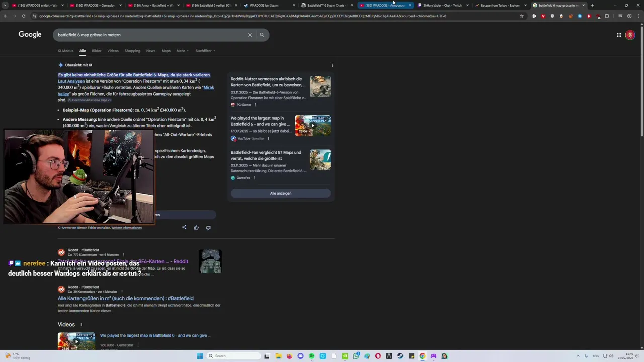The image size is (644, 362).
Task: Select the Shopping results tab
Action: [x=132, y=51]
